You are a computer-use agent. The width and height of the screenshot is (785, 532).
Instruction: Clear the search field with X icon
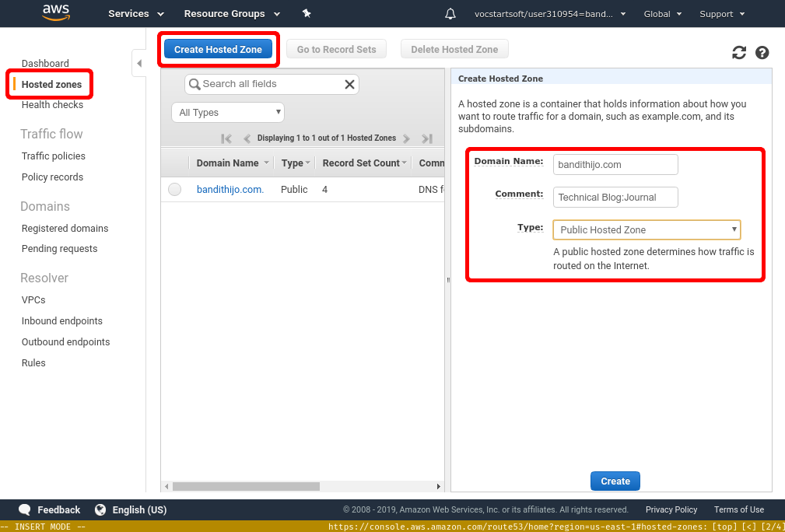click(x=349, y=84)
